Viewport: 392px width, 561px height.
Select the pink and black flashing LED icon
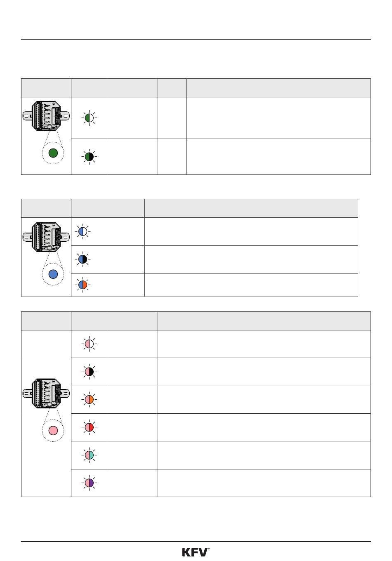tap(89, 372)
